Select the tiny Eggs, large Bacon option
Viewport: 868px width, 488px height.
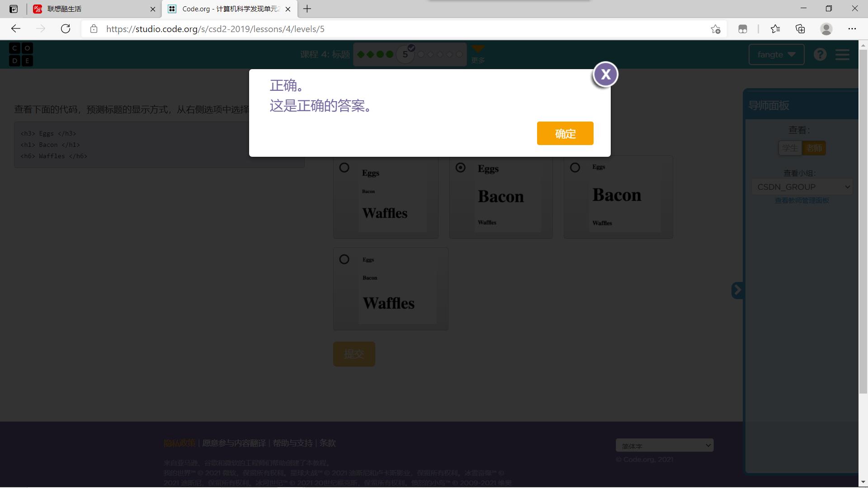575,168
